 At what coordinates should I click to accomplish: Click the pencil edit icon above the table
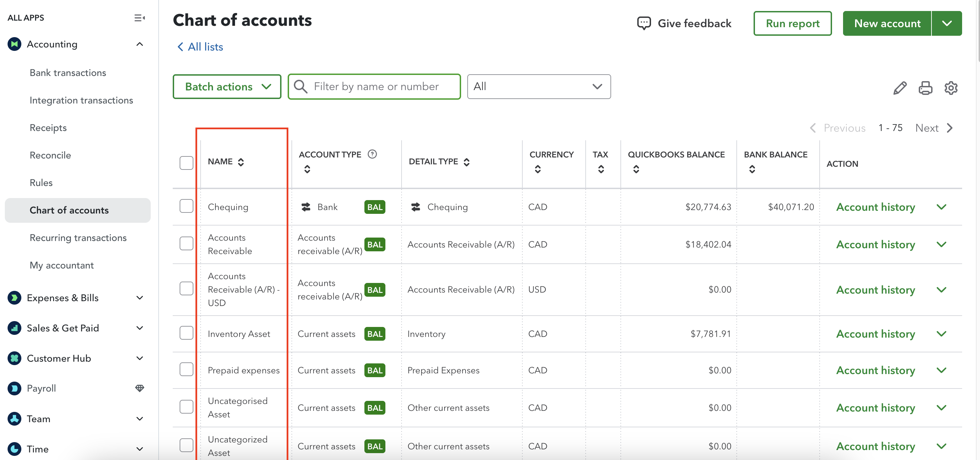[900, 88]
